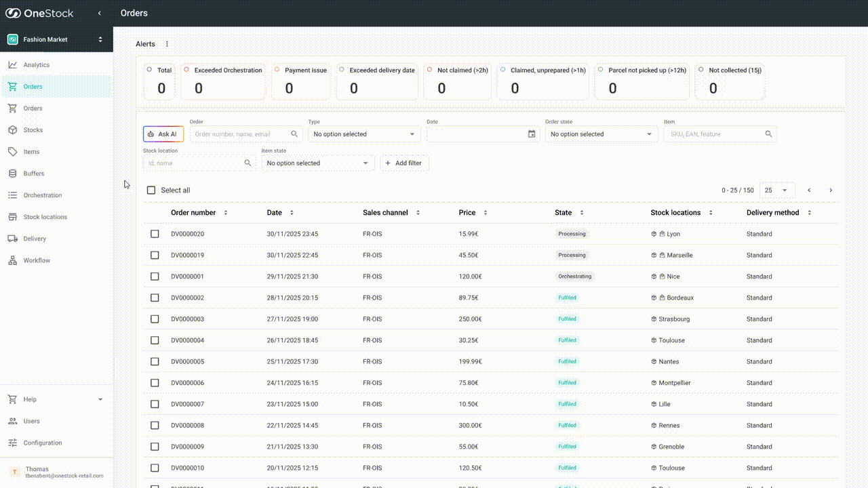868x488 pixels.
Task: Switch workspace using the Fashion Market selector
Action: tap(56, 40)
